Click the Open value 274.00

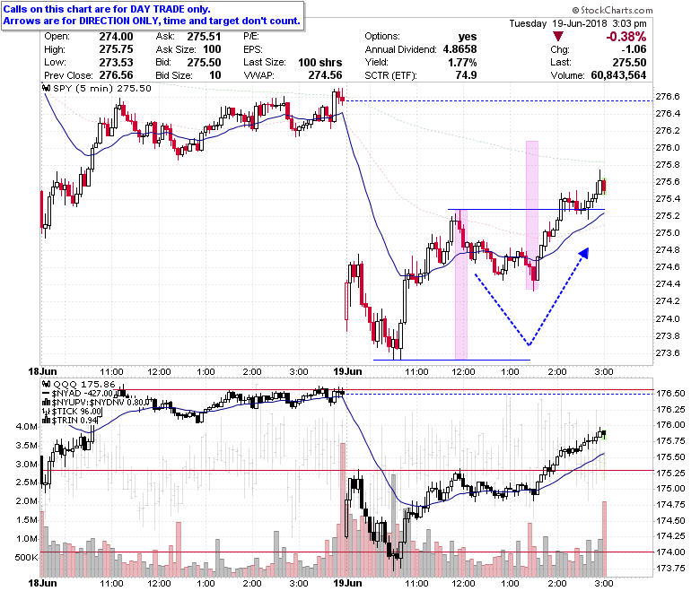[x=116, y=37]
